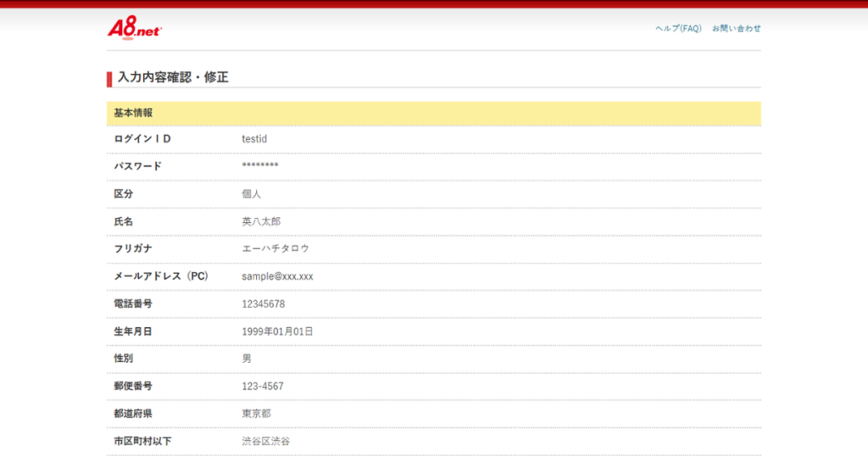
Task: Select the name value 英八太郎
Action: point(261,221)
